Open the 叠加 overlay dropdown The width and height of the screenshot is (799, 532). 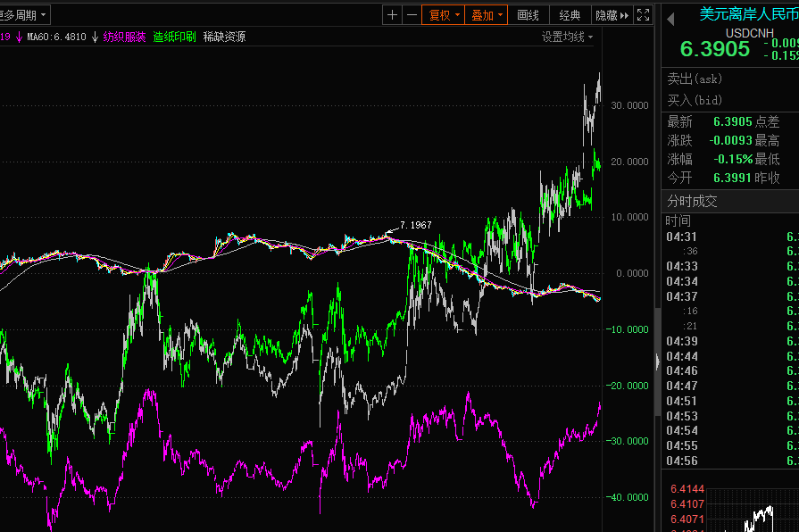487,15
